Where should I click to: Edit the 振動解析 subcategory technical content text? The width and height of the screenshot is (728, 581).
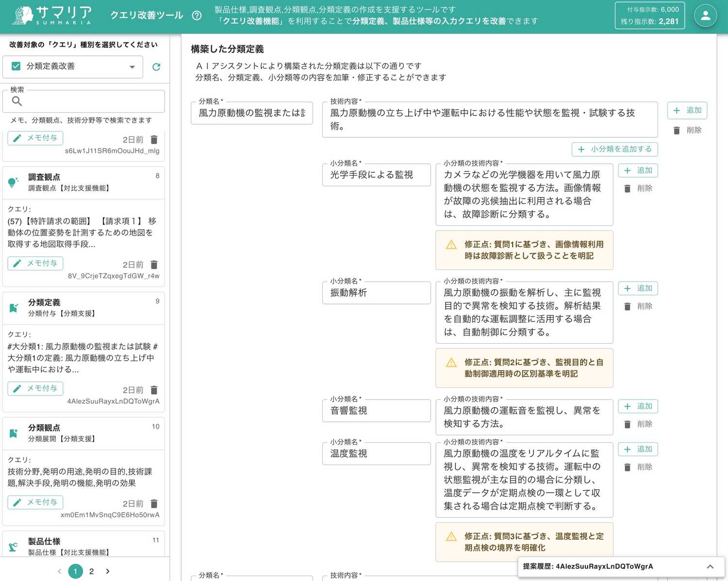point(524,312)
